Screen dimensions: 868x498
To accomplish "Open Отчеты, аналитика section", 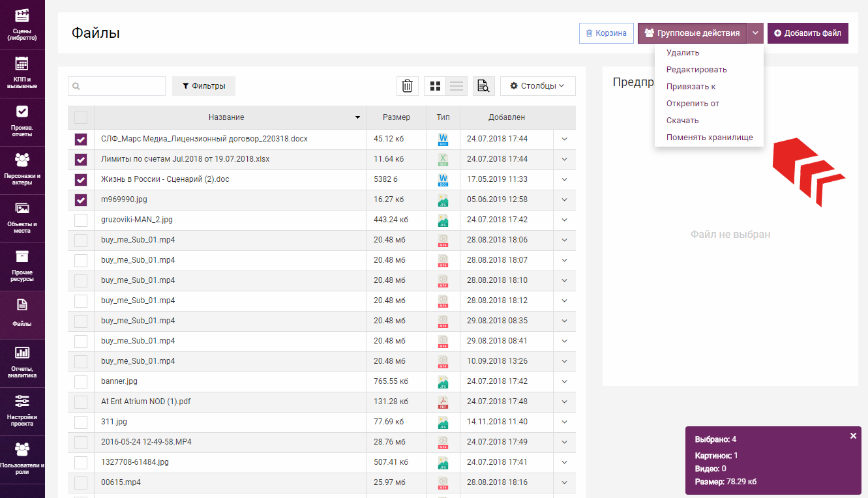I will (x=22, y=362).
